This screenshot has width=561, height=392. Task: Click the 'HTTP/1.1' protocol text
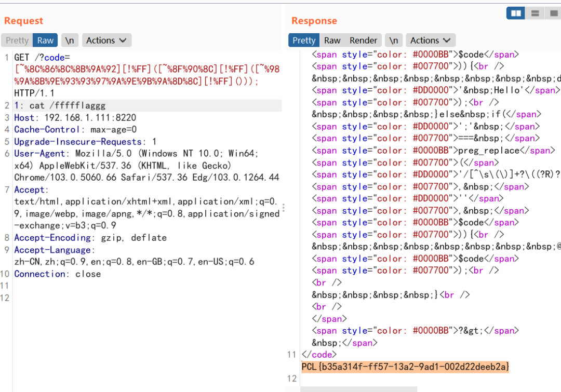(34, 93)
